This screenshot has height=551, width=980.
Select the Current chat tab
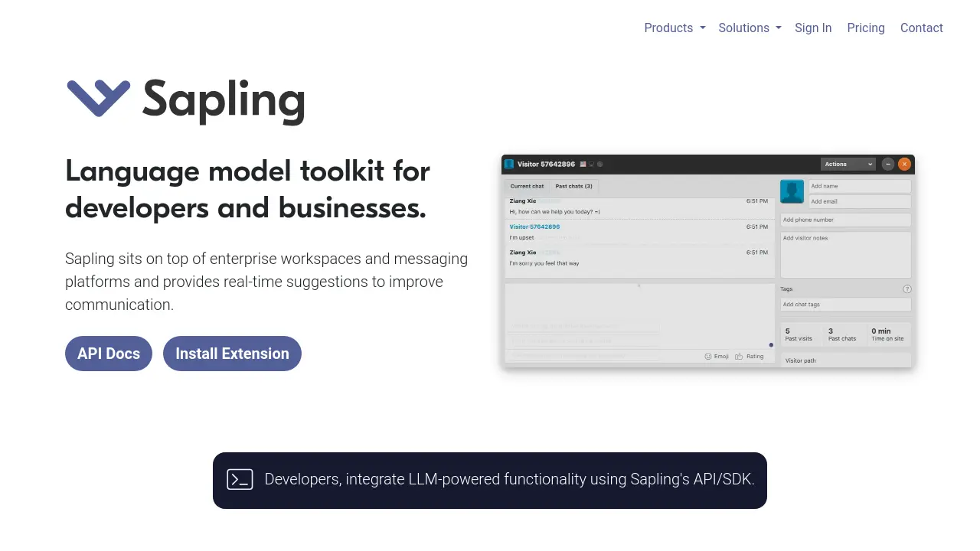[527, 186]
